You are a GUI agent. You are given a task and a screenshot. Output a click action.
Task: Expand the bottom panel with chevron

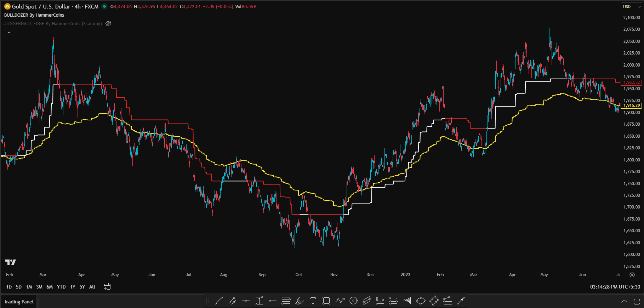pos(625,302)
